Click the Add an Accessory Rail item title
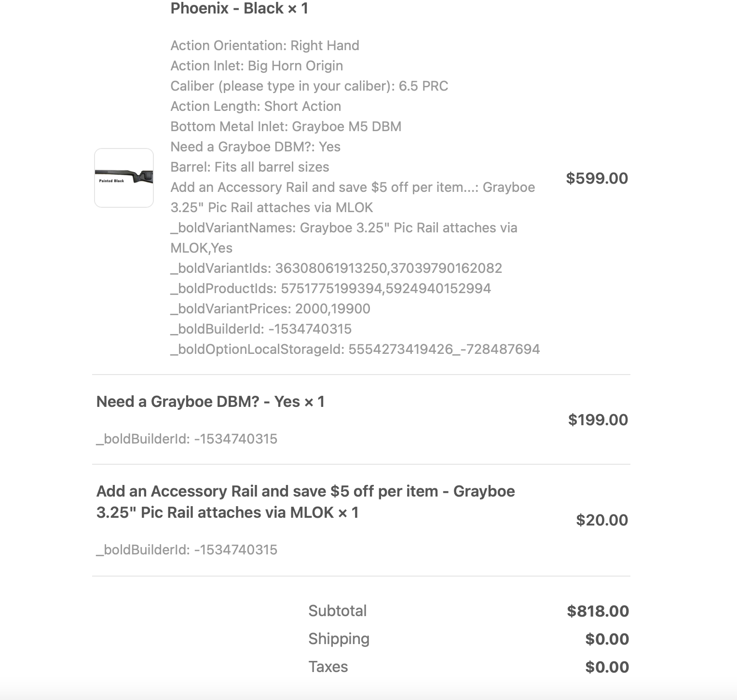Screen dimensions: 737x700 pos(306,502)
